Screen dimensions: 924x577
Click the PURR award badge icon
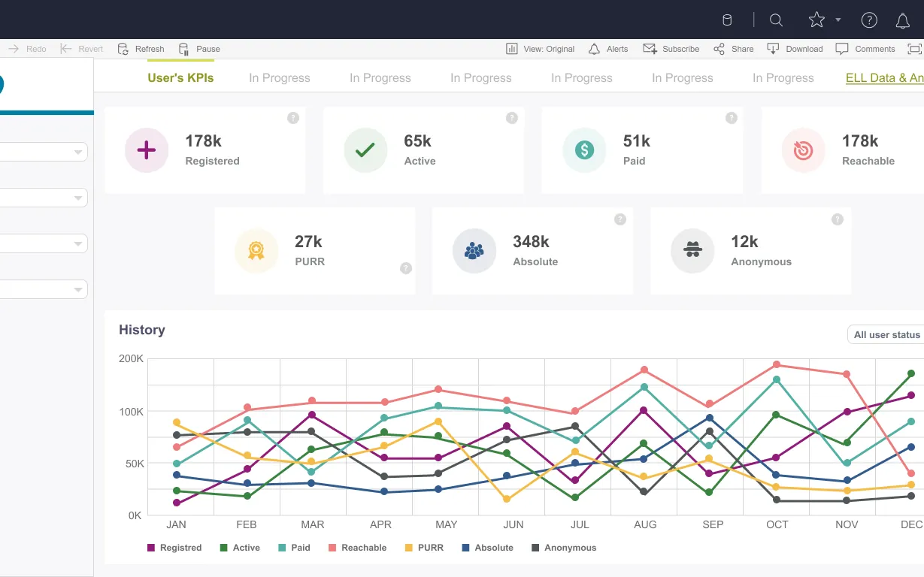[256, 251]
